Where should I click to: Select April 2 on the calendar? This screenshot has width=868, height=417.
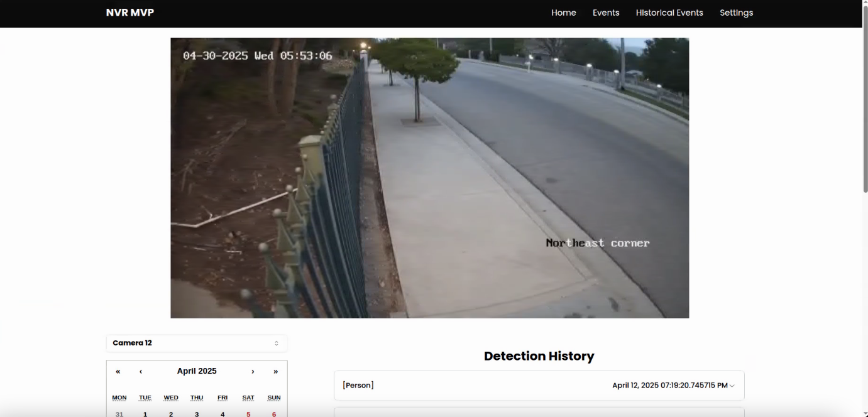[171, 414]
